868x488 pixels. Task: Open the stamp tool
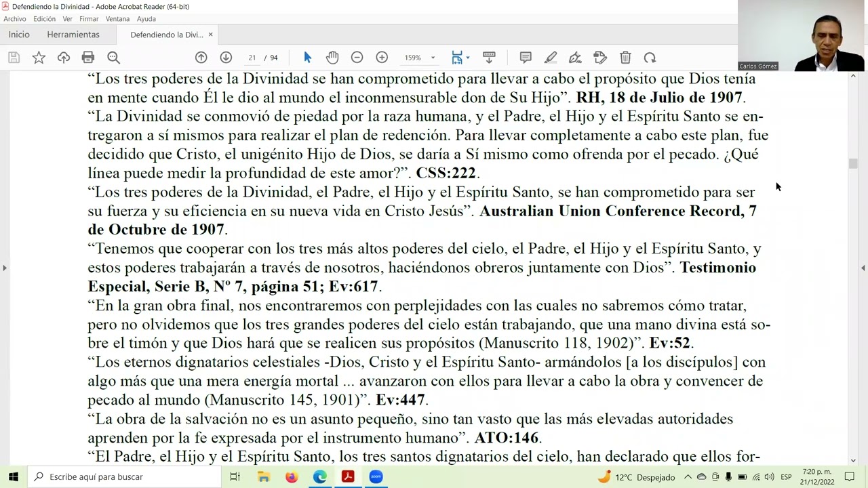pyautogui.click(x=600, y=58)
